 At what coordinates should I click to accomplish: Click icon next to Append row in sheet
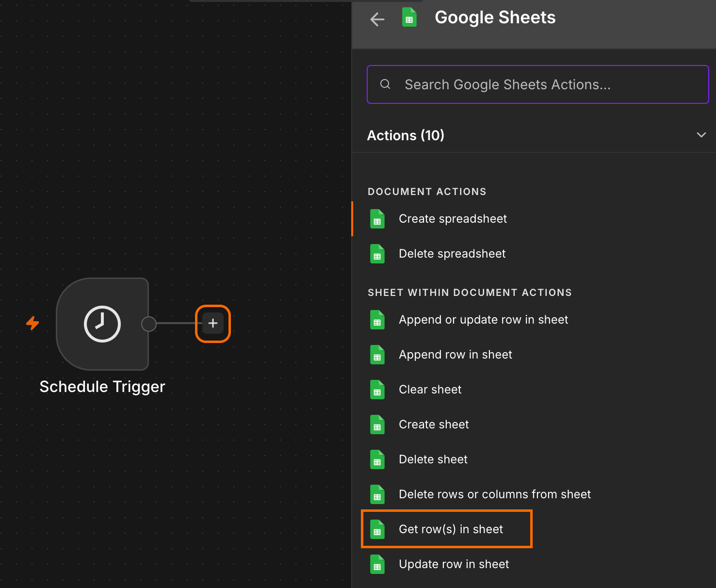[377, 355]
